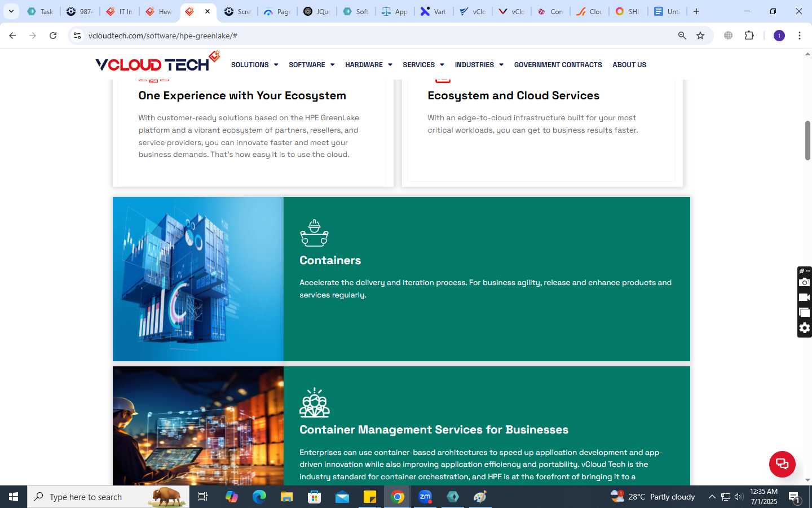
Task: Click the Containers pot icon
Action: [x=314, y=233]
